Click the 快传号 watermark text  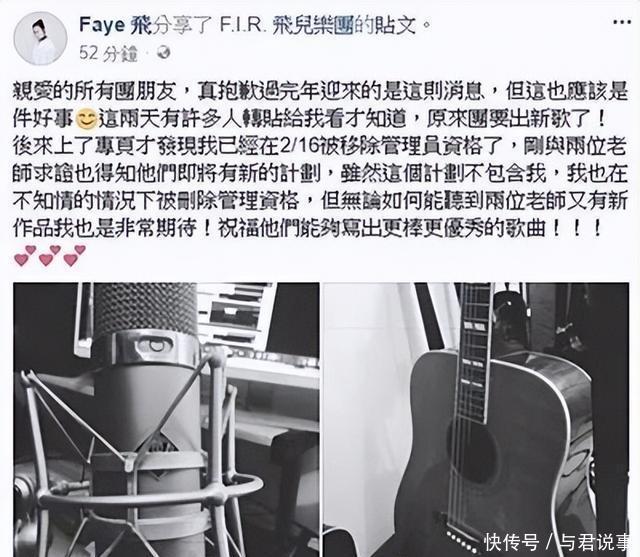[x=512, y=542]
